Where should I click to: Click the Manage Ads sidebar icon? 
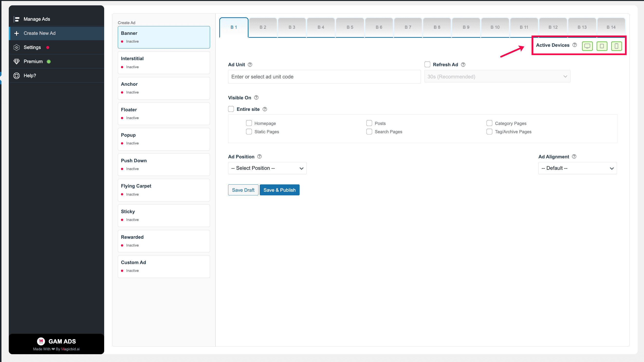[17, 19]
